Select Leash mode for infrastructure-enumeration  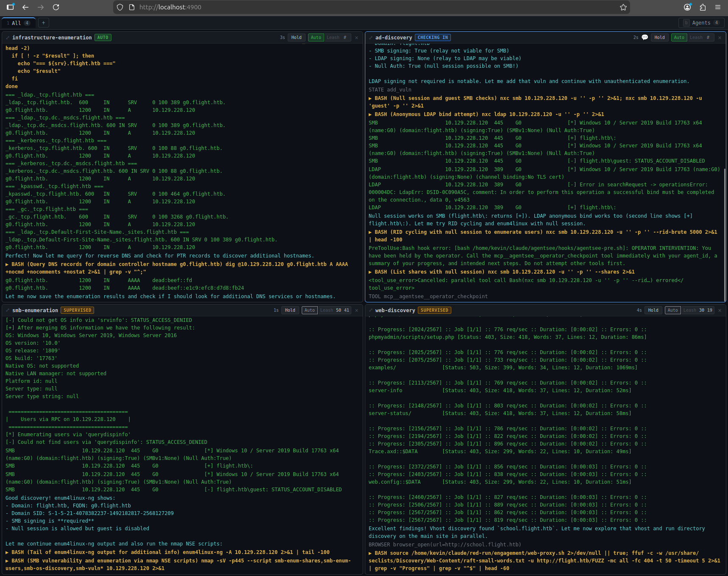point(337,38)
